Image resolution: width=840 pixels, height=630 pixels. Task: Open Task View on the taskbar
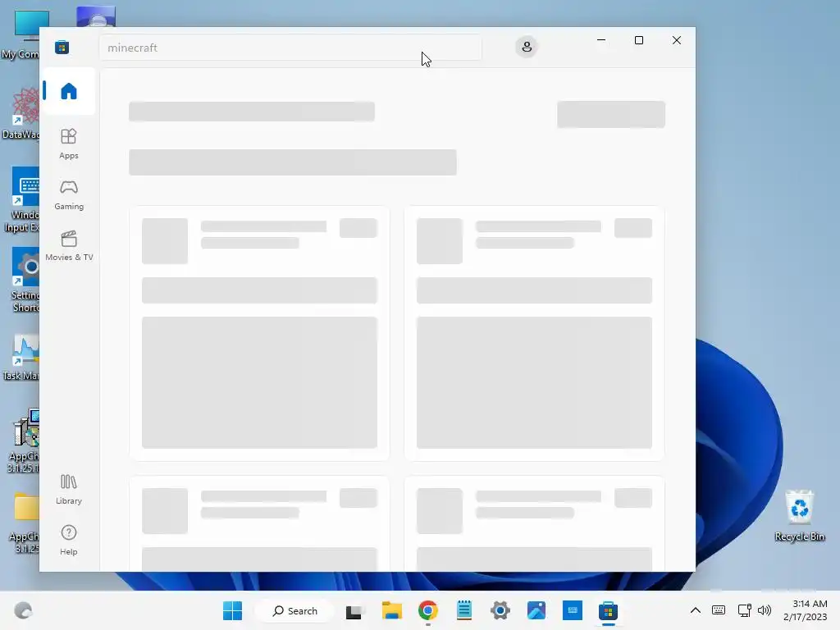point(354,610)
